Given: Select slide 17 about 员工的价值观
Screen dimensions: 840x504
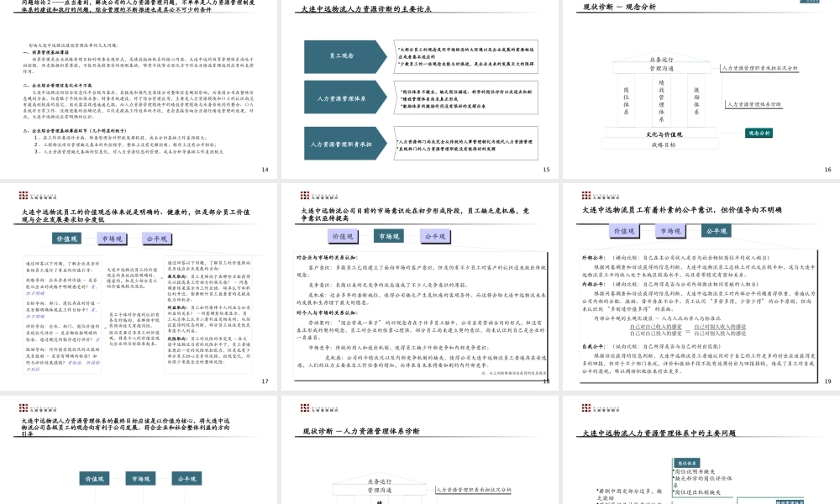Looking at the screenshot, I should click(139, 286).
